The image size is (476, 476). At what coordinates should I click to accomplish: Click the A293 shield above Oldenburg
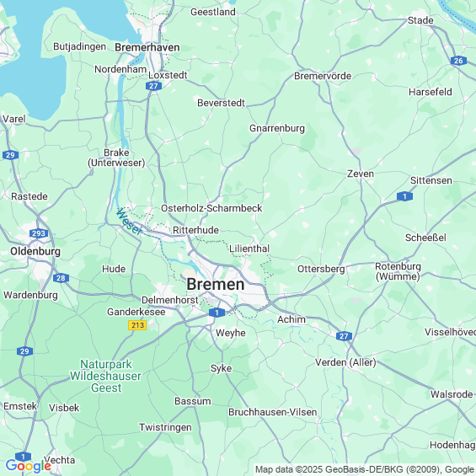[x=39, y=233]
